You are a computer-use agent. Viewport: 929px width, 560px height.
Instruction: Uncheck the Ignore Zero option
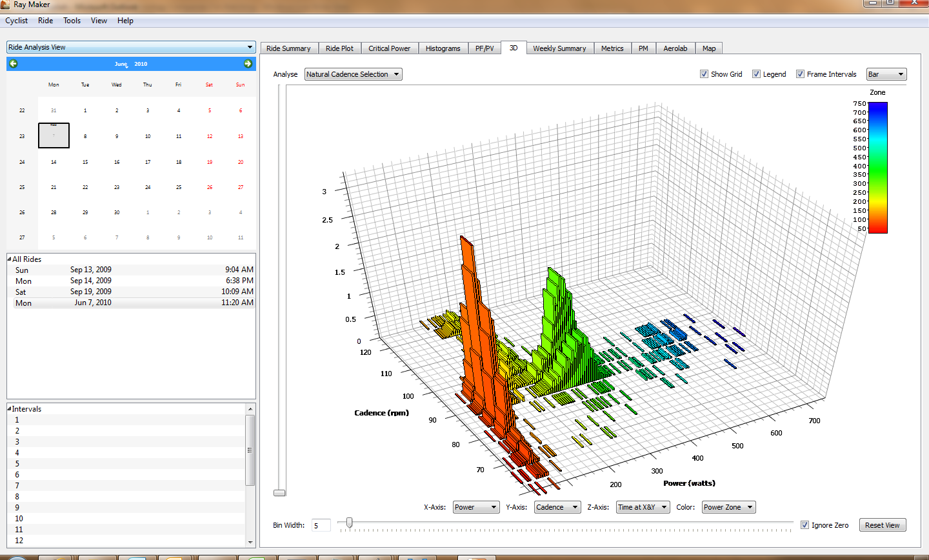click(x=804, y=525)
